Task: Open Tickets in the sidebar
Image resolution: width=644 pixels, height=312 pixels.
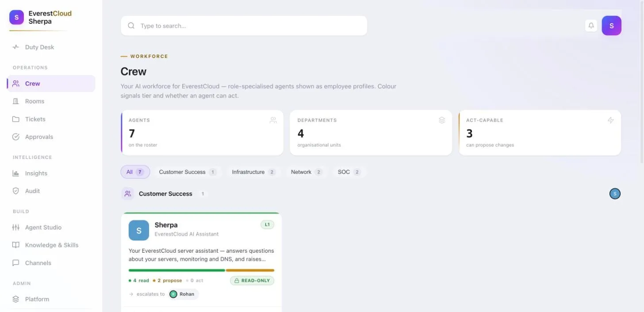Action: [x=51, y=119]
